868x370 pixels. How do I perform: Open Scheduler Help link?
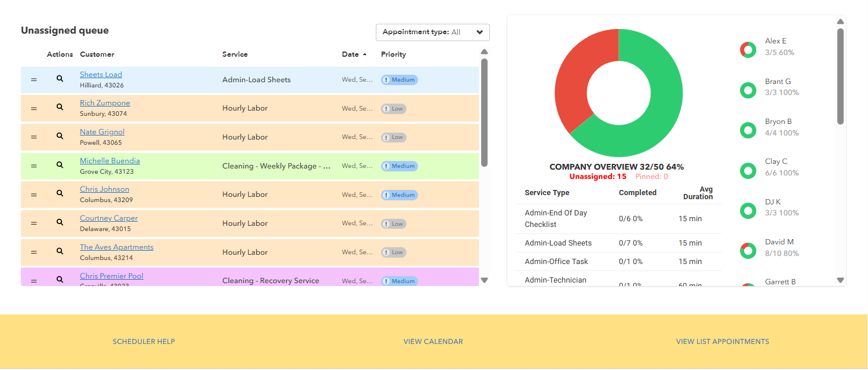coord(144,342)
